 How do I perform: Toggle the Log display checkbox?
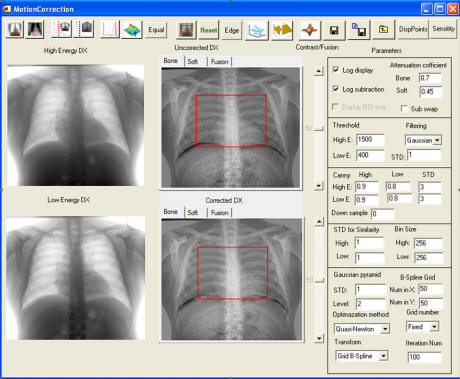(336, 70)
